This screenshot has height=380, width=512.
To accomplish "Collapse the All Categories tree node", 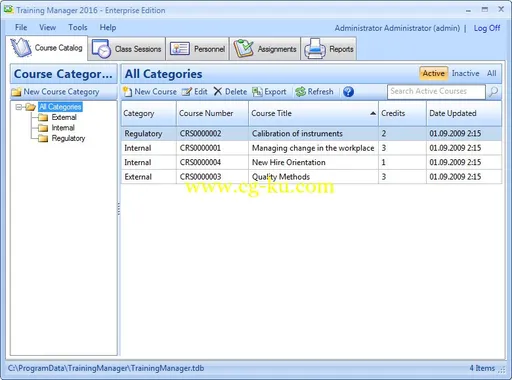I will click(x=19, y=107).
